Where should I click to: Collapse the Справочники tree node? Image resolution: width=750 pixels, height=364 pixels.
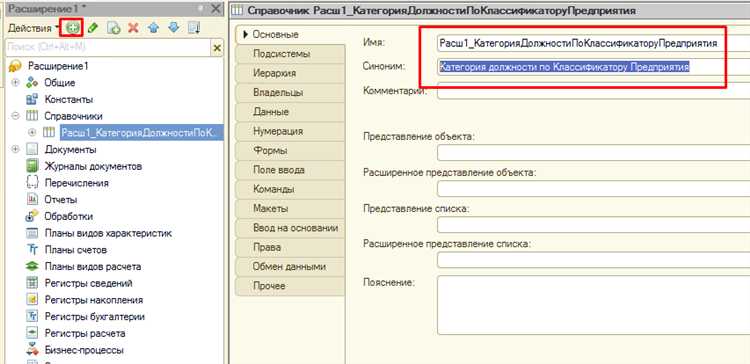coord(15,116)
